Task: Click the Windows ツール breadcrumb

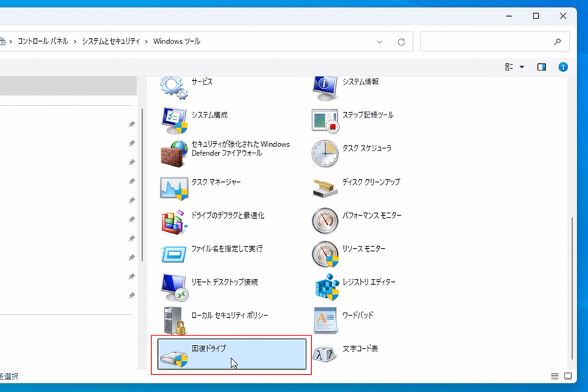Action: 176,41
